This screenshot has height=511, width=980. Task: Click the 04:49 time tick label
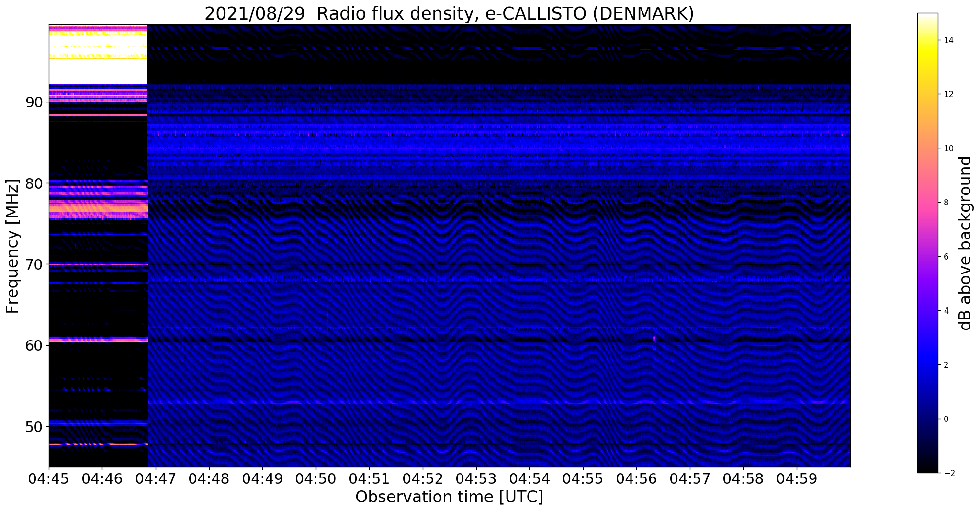[x=262, y=478]
